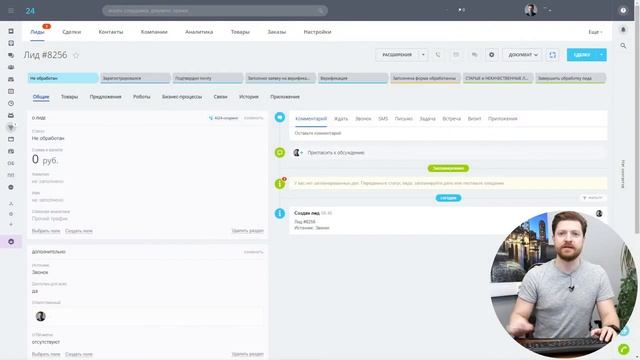640x360 pixels.
Task: Click the green phone call button
Action: pyautogui.click(x=623, y=349)
